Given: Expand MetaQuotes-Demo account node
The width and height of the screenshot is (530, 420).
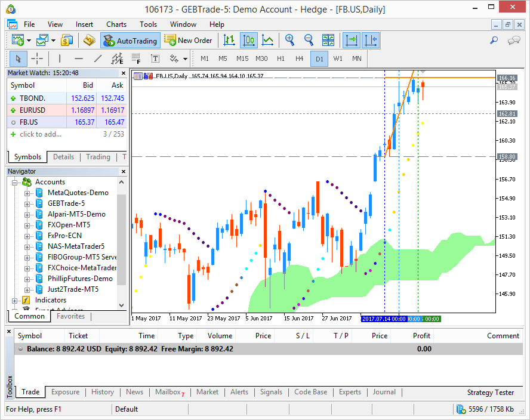Looking at the screenshot, I should (x=27, y=193).
